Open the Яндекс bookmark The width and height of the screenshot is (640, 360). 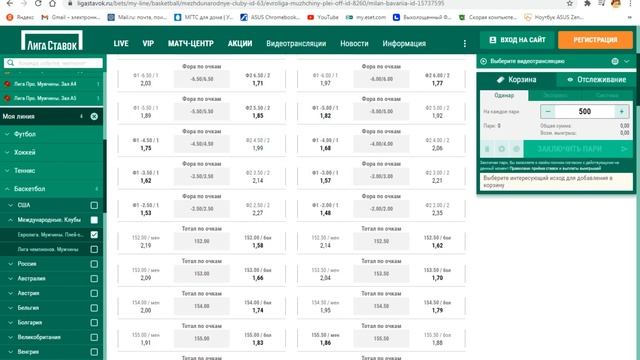point(20,17)
